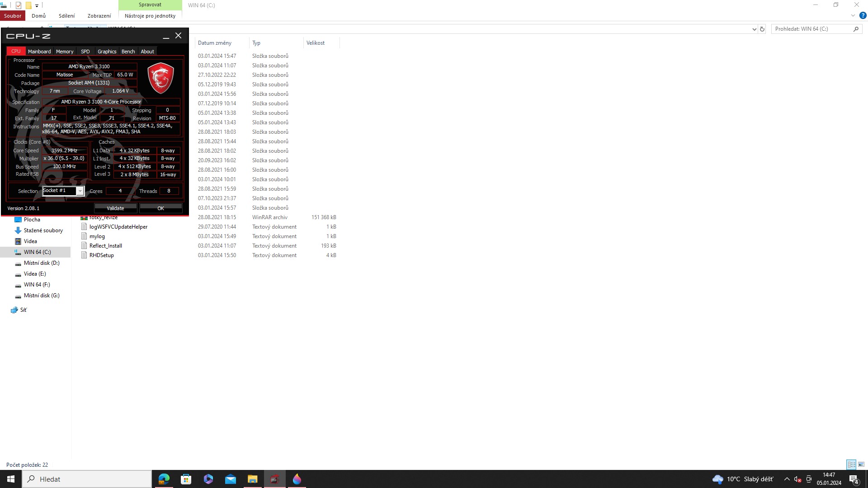The image size is (868, 488).
Task: Open the Socket #1 selection dropdown
Action: point(80,191)
